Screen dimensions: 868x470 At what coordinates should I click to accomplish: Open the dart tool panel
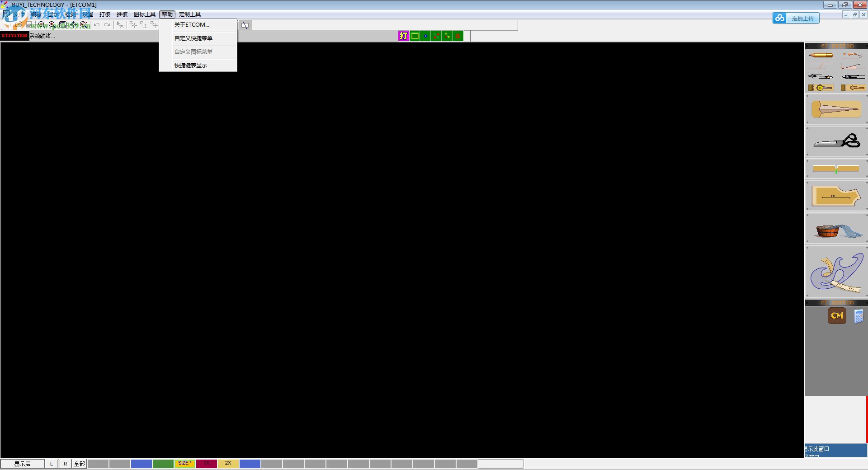point(836,109)
